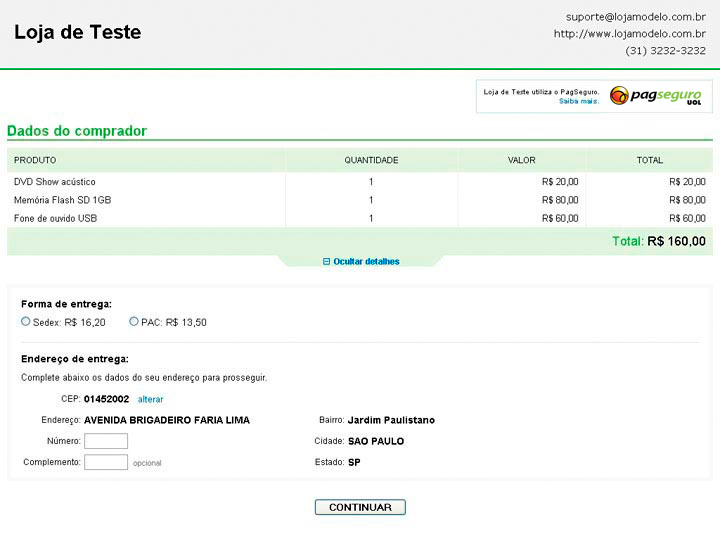Collapse the order with Ocultar detalhes
This screenshot has height=534, width=720.
(x=361, y=262)
